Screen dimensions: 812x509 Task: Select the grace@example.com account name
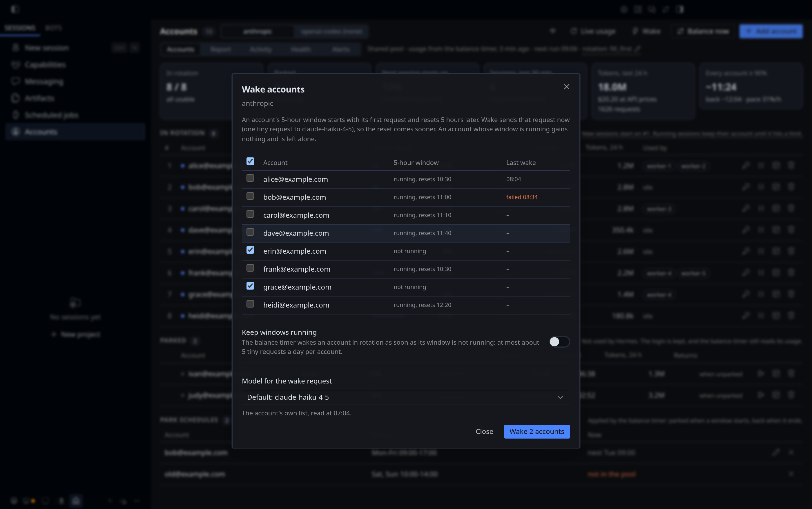click(x=297, y=287)
